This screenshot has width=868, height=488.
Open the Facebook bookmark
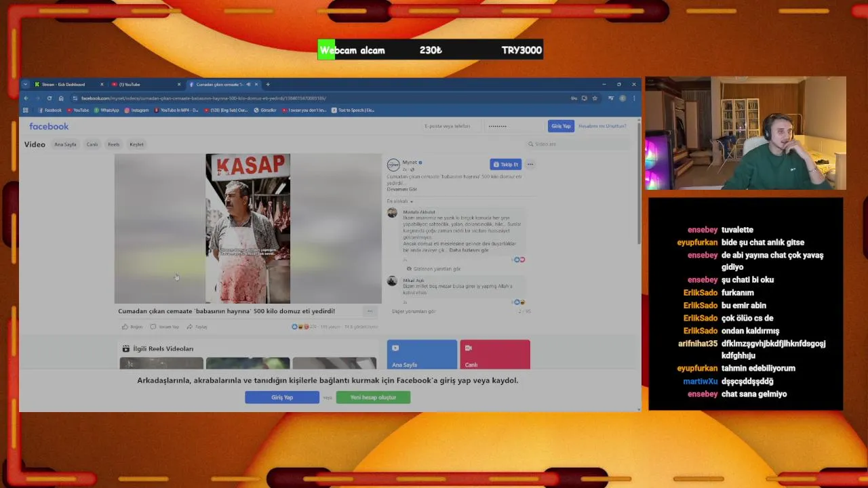(50, 110)
